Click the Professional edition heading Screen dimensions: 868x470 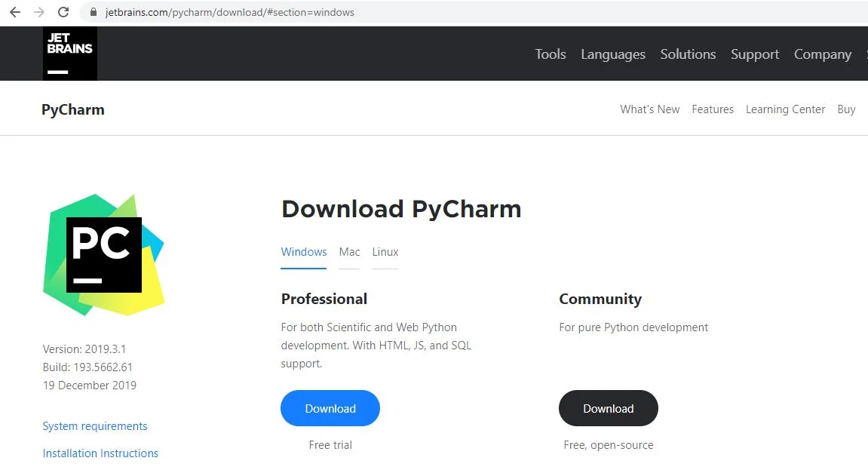[x=324, y=299]
